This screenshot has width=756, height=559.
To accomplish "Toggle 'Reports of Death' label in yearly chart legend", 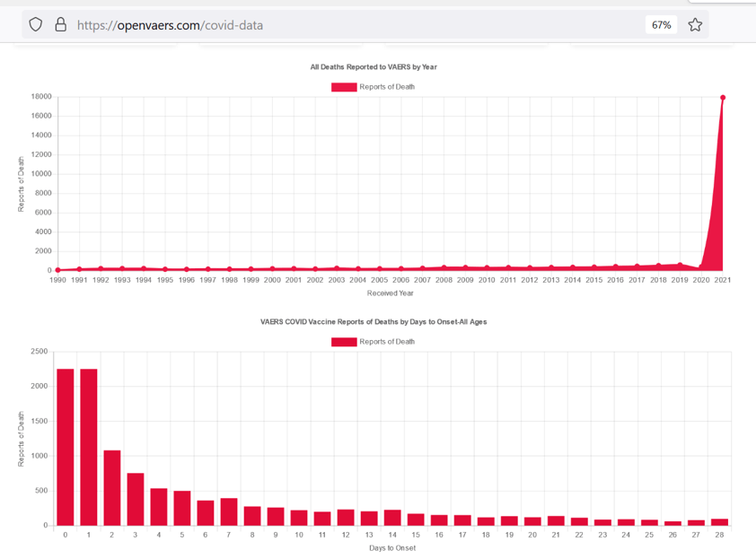I will click(387, 87).
